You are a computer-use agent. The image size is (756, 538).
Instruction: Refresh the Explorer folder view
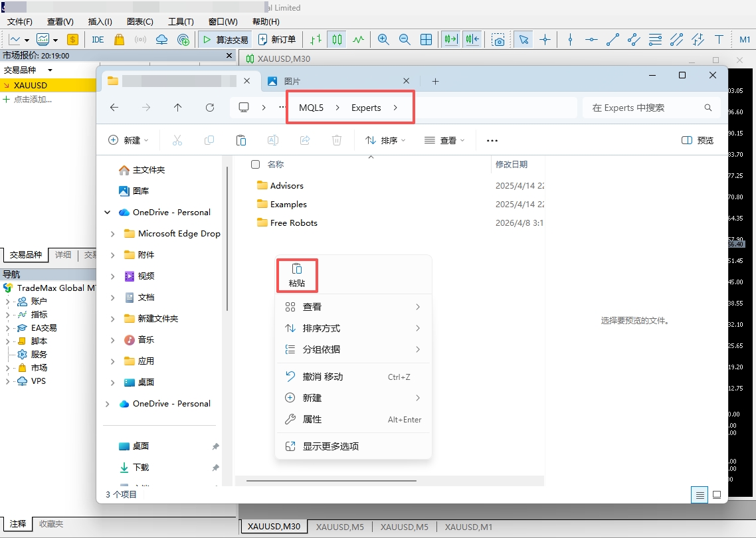tap(210, 108)
